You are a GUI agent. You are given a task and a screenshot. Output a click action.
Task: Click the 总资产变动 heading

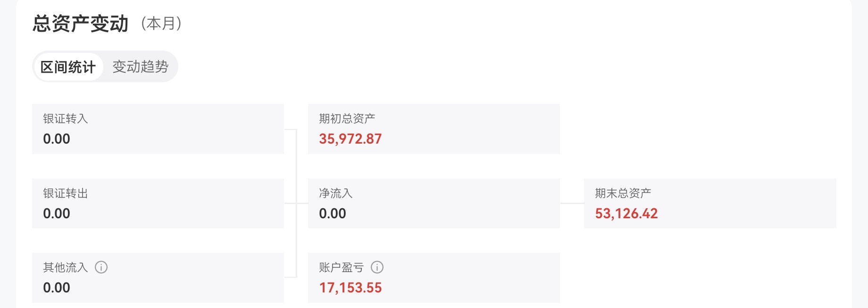[x=81, y=23]
